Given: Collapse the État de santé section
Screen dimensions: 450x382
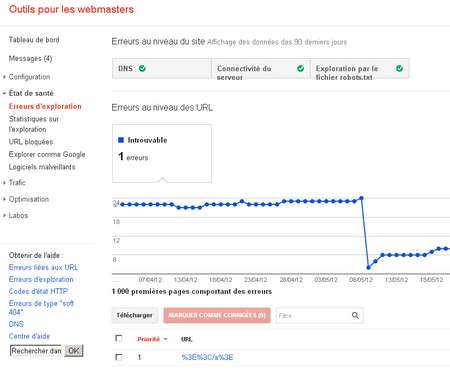Looking at the screenshot, I should [x=4, y=93].
